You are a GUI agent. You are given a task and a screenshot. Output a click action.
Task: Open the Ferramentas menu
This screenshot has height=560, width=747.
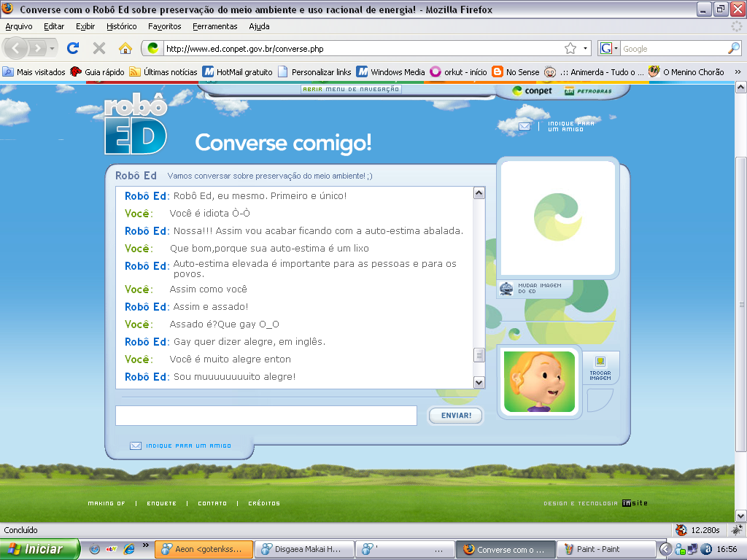(215, 26)
